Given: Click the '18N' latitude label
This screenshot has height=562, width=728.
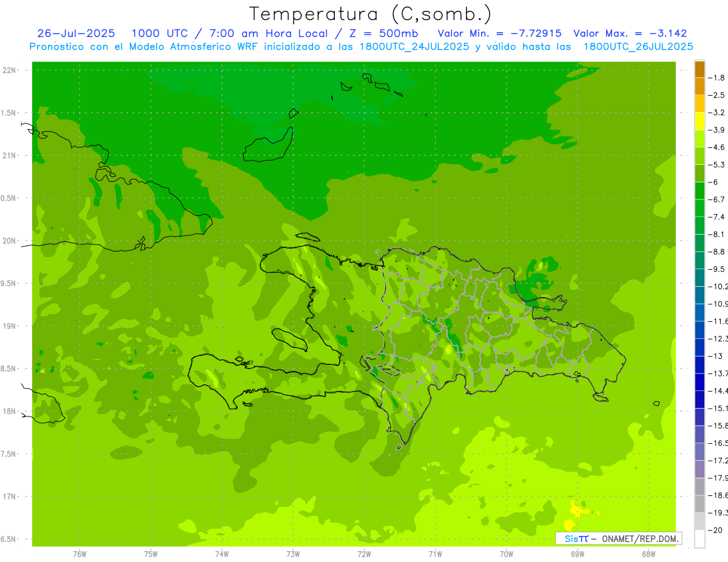Looking at the screenshot, I should click(10, 411).
